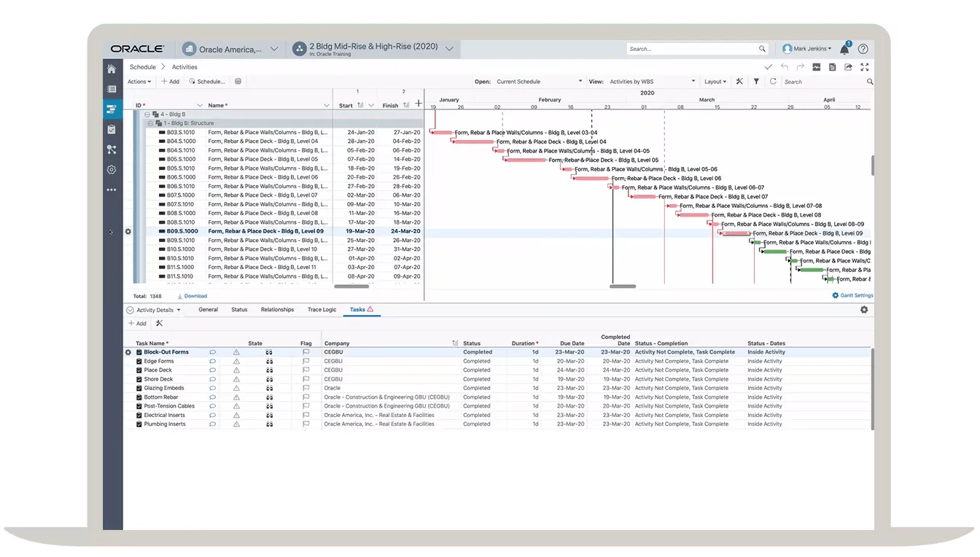Open the list view icon in sidebar
980x557 pixels.
pos(112,89)
